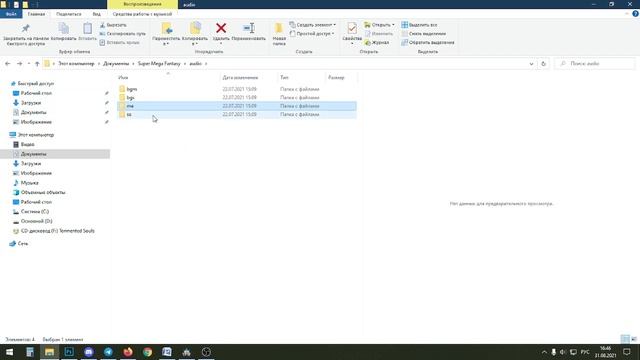
Task: Switch to the View (Вид) ribbon tab
Action: point(96,14)
